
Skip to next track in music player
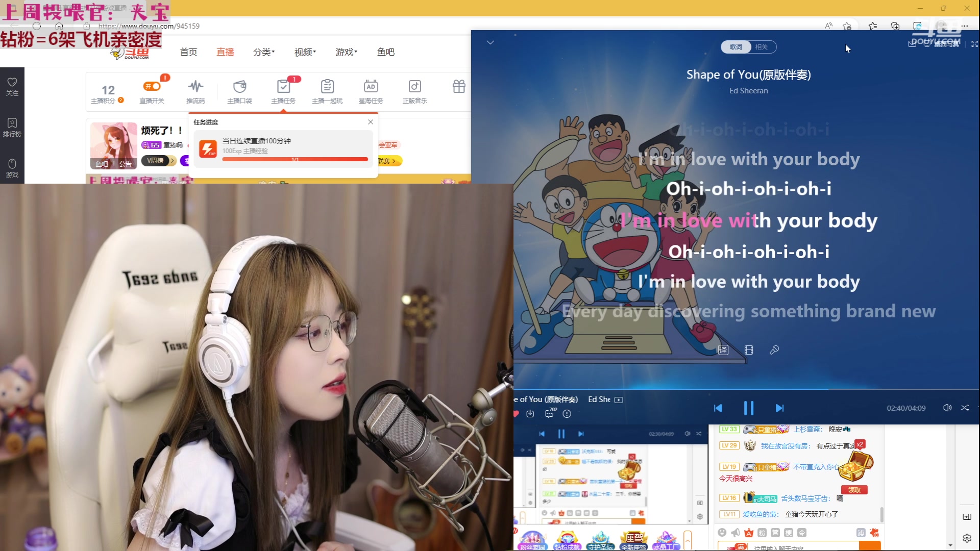click(779, 408)
